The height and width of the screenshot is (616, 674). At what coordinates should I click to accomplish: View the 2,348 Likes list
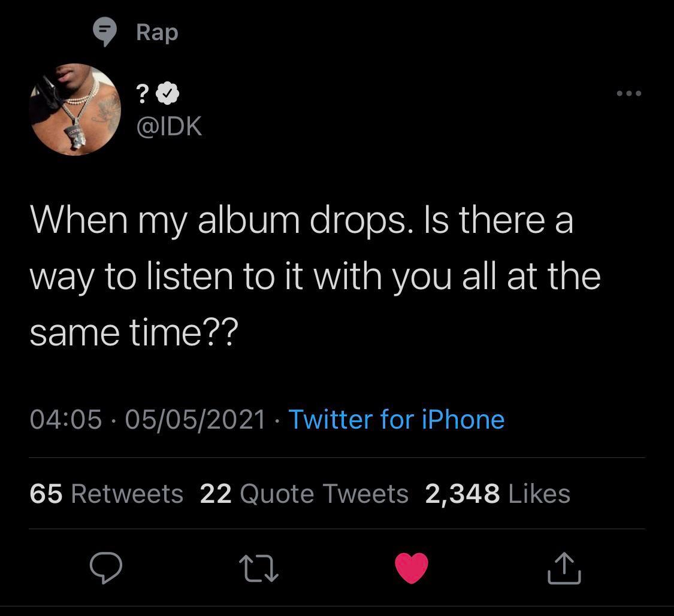point(497,494)
